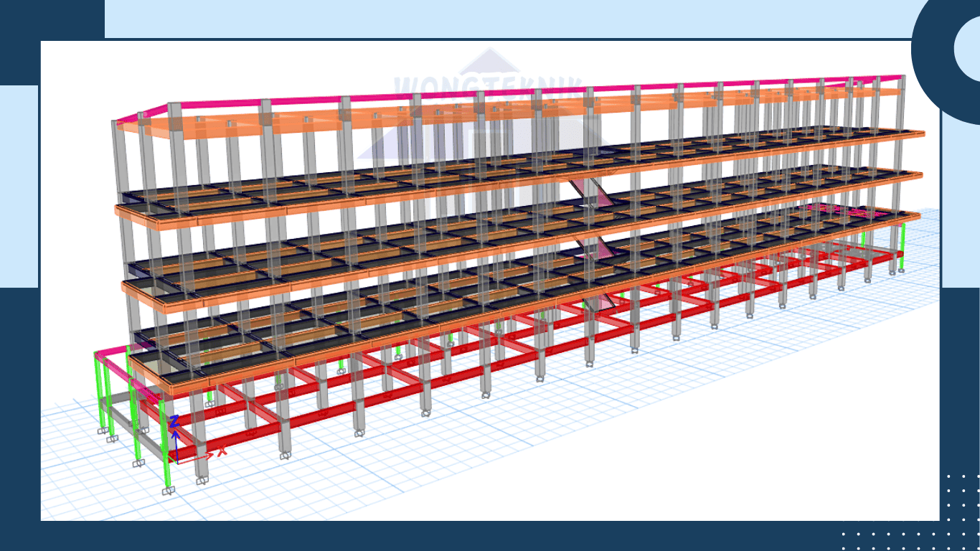980x551 pixels.
Task: Click the red X axis label
Action: point(222,451)
